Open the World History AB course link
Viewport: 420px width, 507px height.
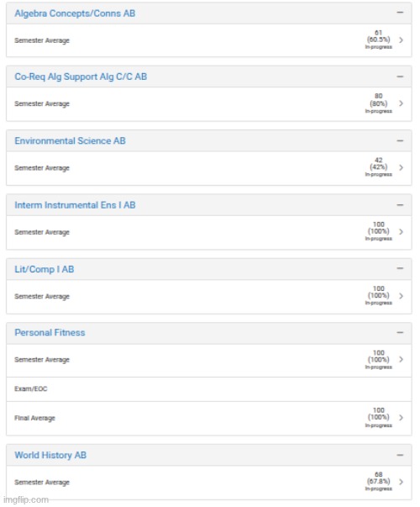50,455
